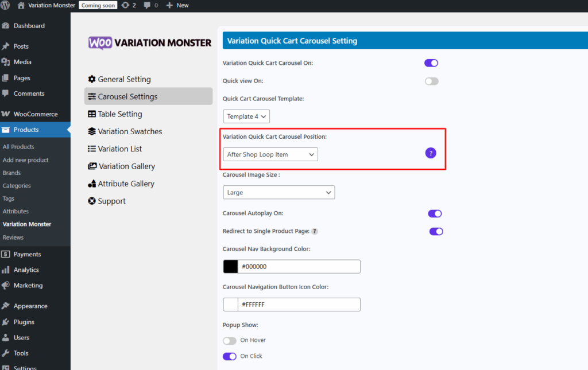Viewport: 588px width, 370px height.
Task: Click the Payments dollar icon
Action: click(x=6, y=254)
